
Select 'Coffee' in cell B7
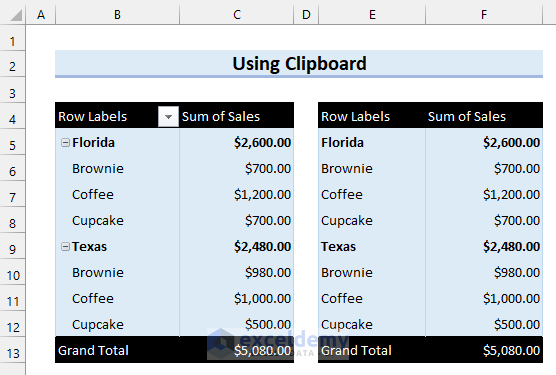pos(117,194)
